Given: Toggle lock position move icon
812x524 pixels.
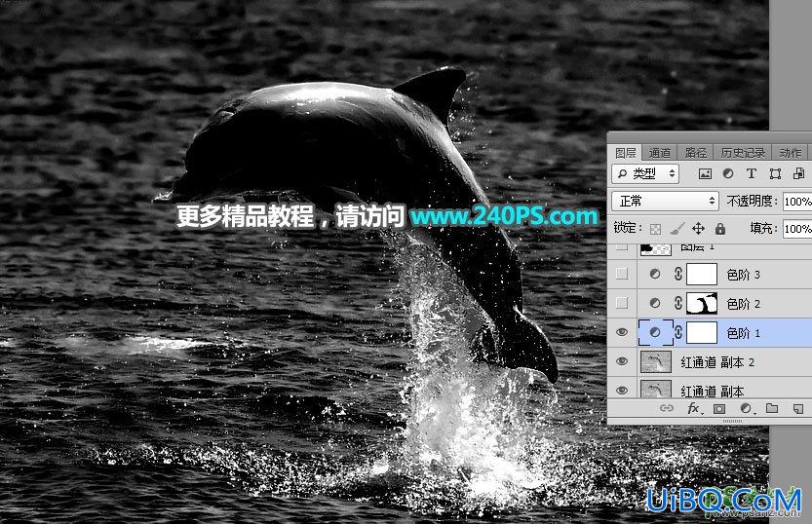Looking at the screenshot, I should pyautogui.click(x=699, y=229).
